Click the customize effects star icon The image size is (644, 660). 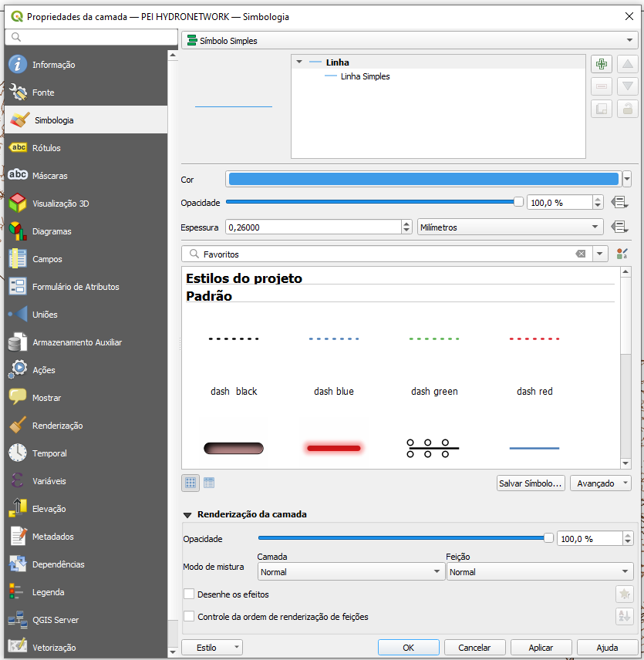point(624,594)
